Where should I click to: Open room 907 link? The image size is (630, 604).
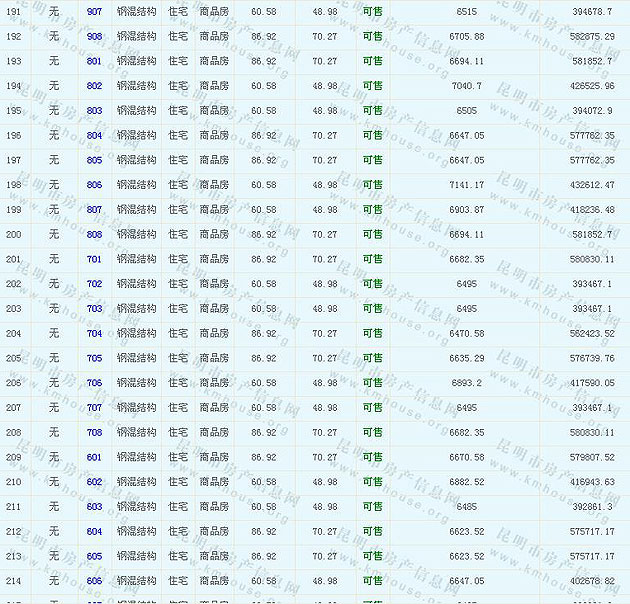click(94, 11)
